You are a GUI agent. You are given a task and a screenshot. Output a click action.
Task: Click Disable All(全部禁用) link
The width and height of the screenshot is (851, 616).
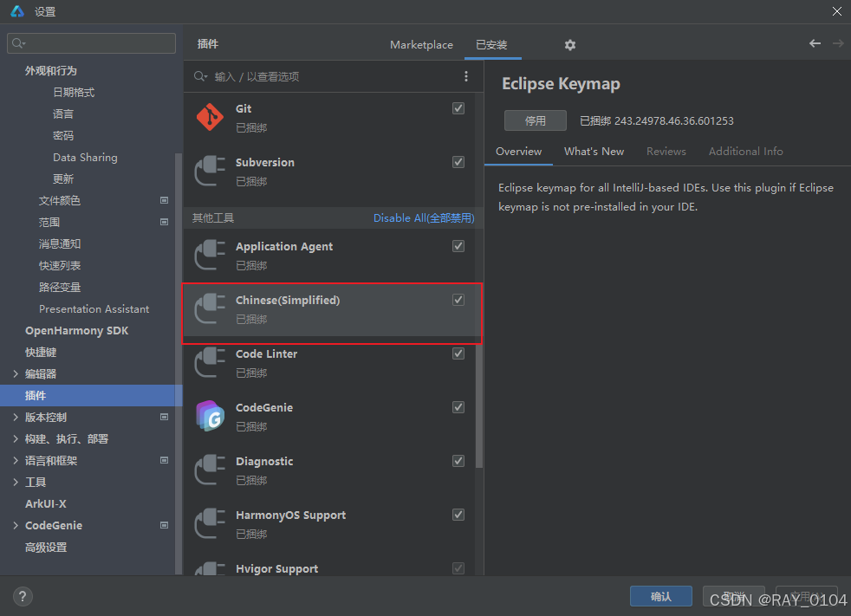[x=424, y=218]
